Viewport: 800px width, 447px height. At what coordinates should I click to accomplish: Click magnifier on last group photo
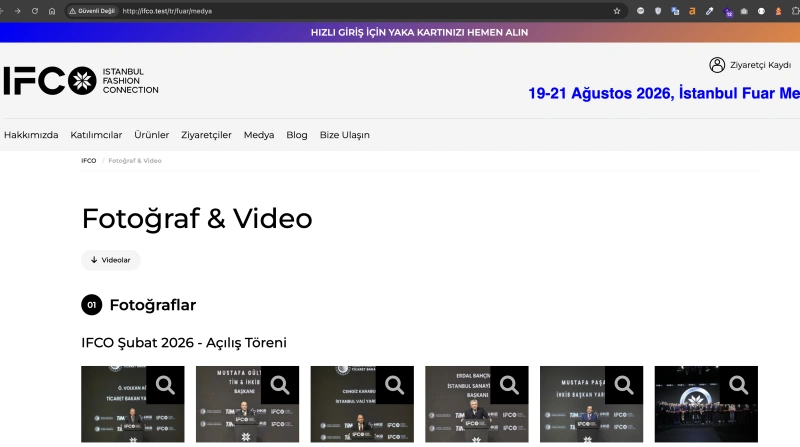[739, 385]
